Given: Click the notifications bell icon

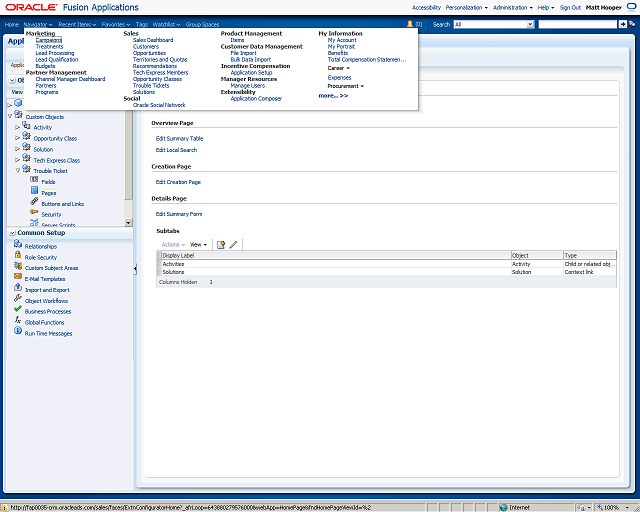Looking at the screenshot, I should coord(410,24).
